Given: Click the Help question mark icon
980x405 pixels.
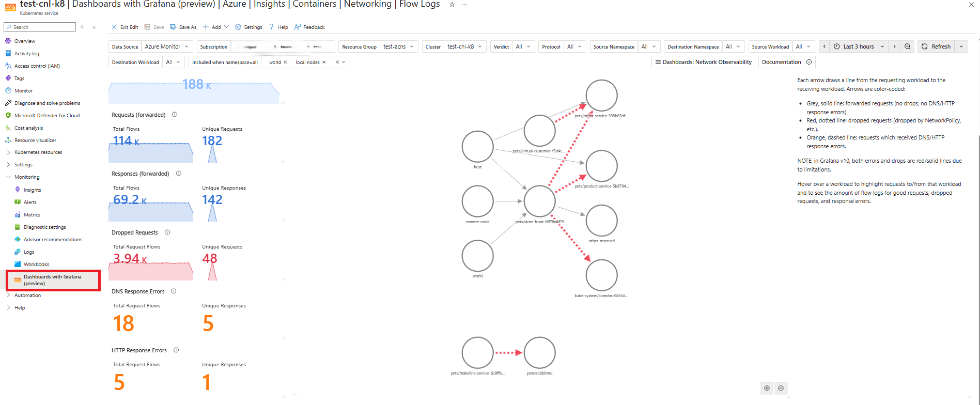Looking at the screenshot, I should [271, 27].
